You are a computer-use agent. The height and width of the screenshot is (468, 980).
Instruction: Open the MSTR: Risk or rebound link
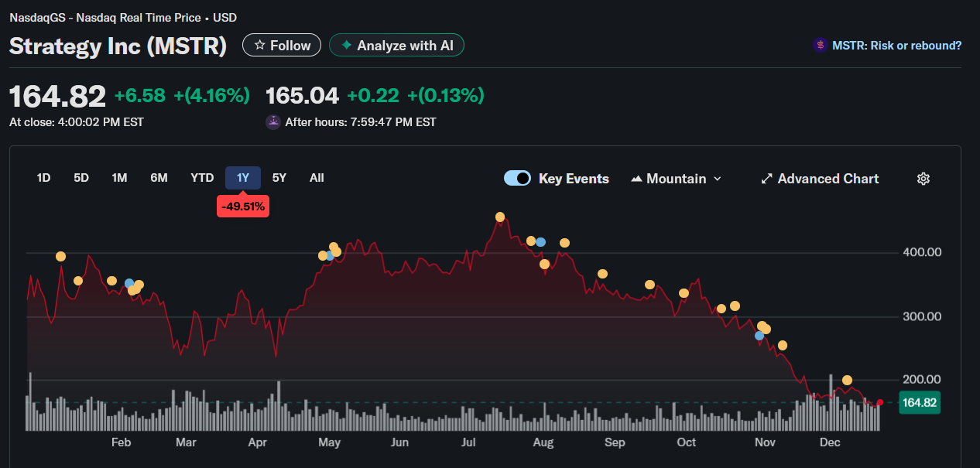pos(896,46)
